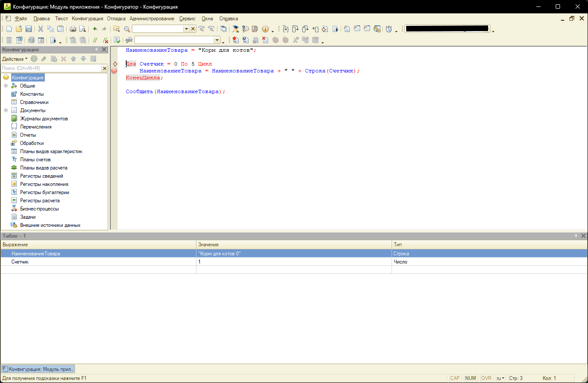
Task: Click the "Корм для котов 0" value cell
Action: point(294,254)
